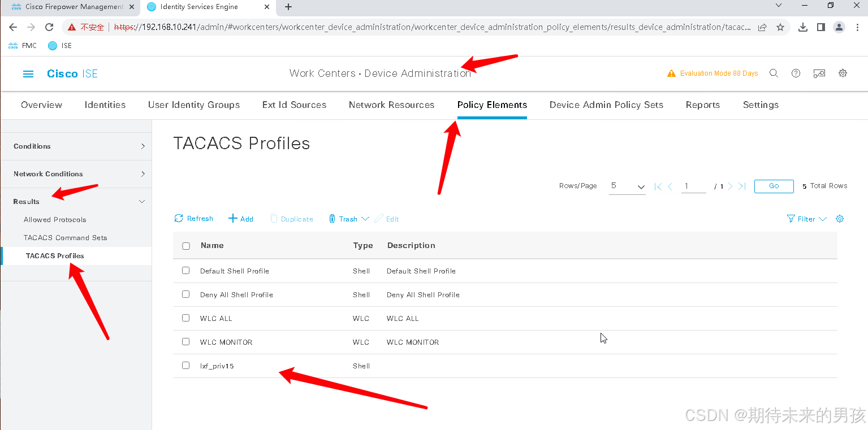
Task: Refresh the TACACS Profiles table
Action: point(194,219)
